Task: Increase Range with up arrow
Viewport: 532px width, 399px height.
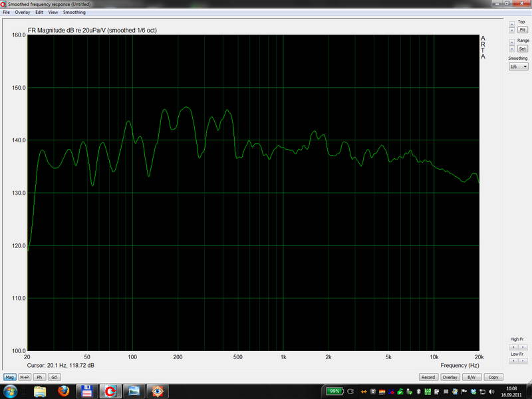Action: tap(512, 43)
